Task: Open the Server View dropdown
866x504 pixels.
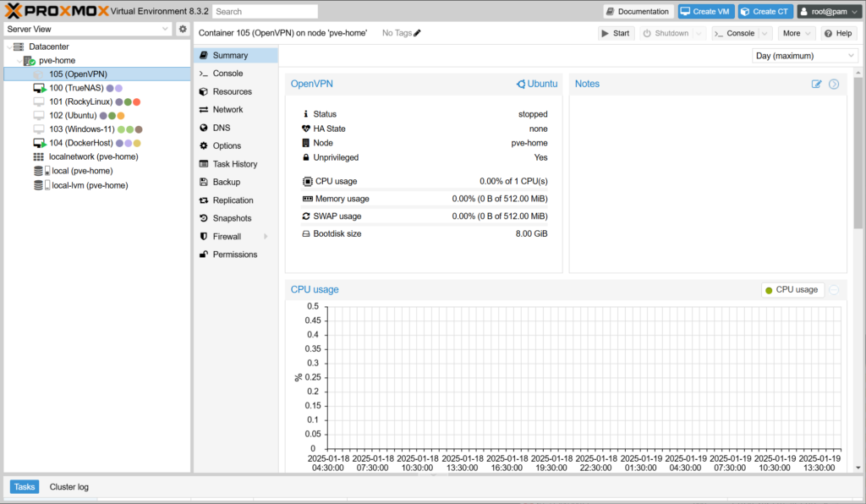Action: click(x=88, y=29)
